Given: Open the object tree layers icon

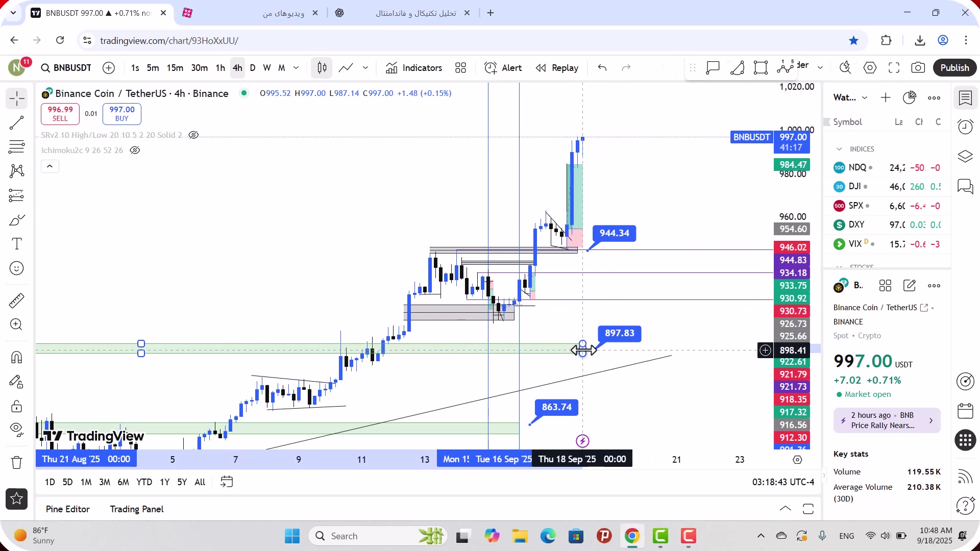Looking at the screenshot, I should pyautogui.click(x=965, y=157).
